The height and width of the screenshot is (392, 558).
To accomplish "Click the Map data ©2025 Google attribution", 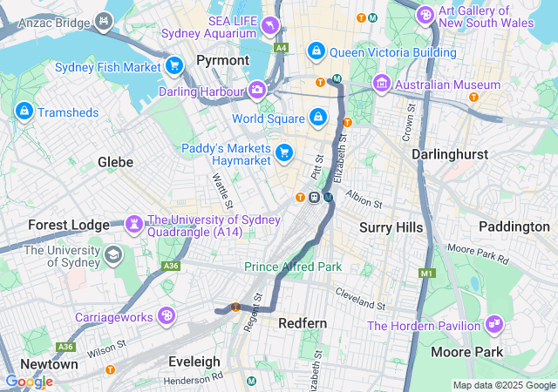I will (504, 385).
